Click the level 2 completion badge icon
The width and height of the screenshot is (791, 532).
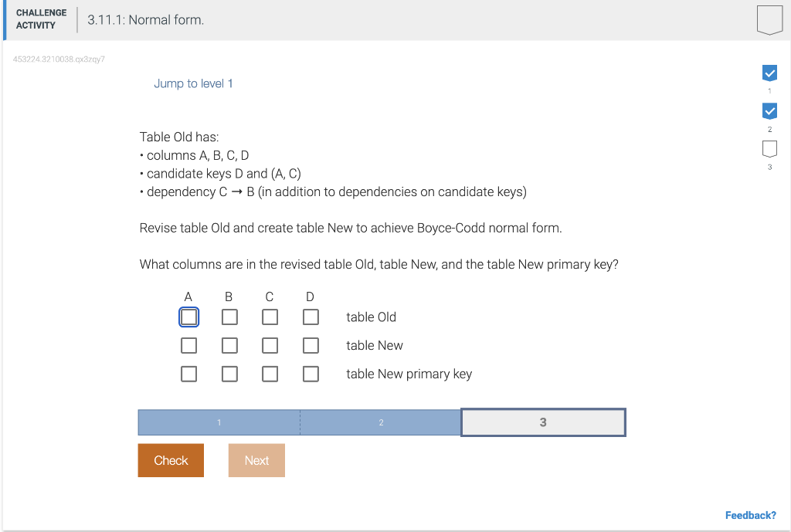pos(769,110)
